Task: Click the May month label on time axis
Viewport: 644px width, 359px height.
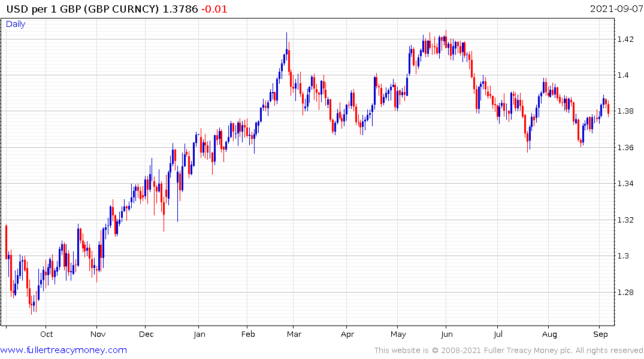Action: (398, 334)
